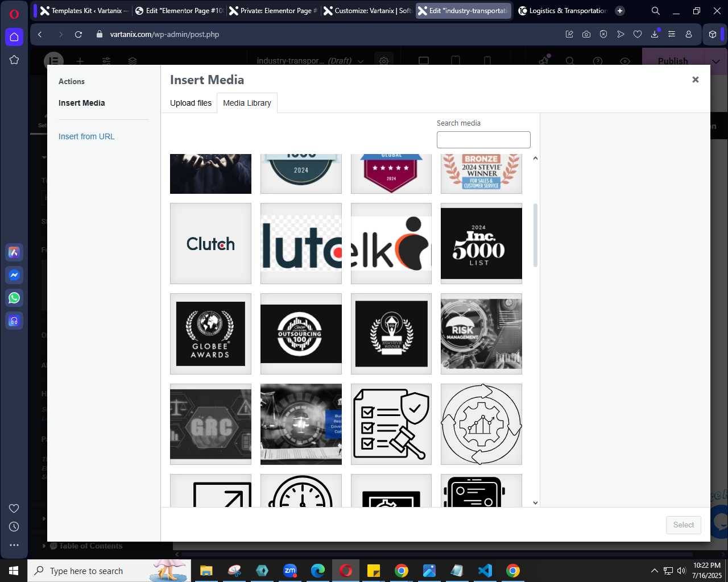Click the Windows taskbar search box
This screenshot has height=582, width=728.
point(109,571)
